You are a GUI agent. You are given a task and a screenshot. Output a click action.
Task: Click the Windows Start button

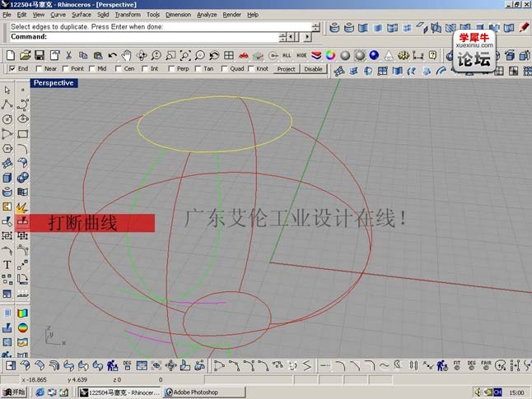tap(14, 392)
